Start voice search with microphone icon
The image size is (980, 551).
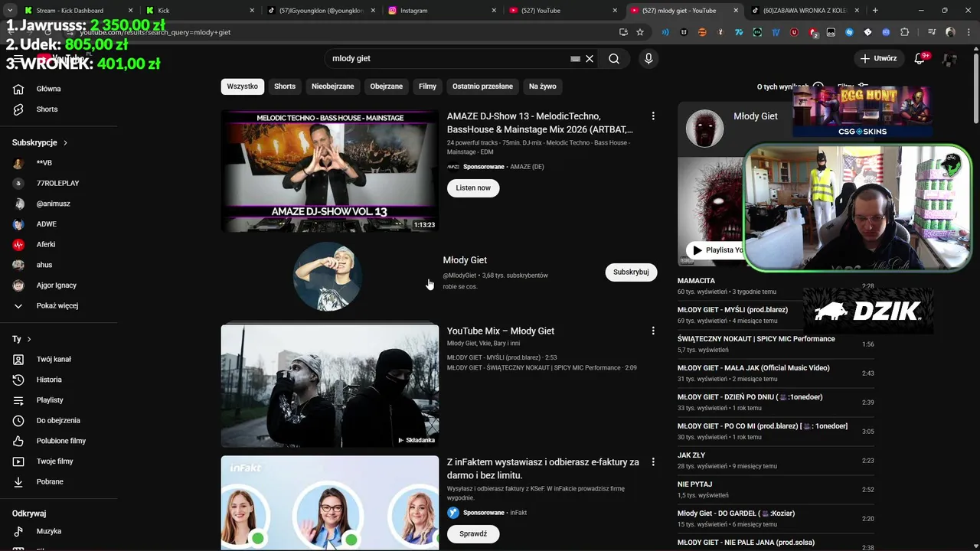pyautogui.click(x=648, y=58)
